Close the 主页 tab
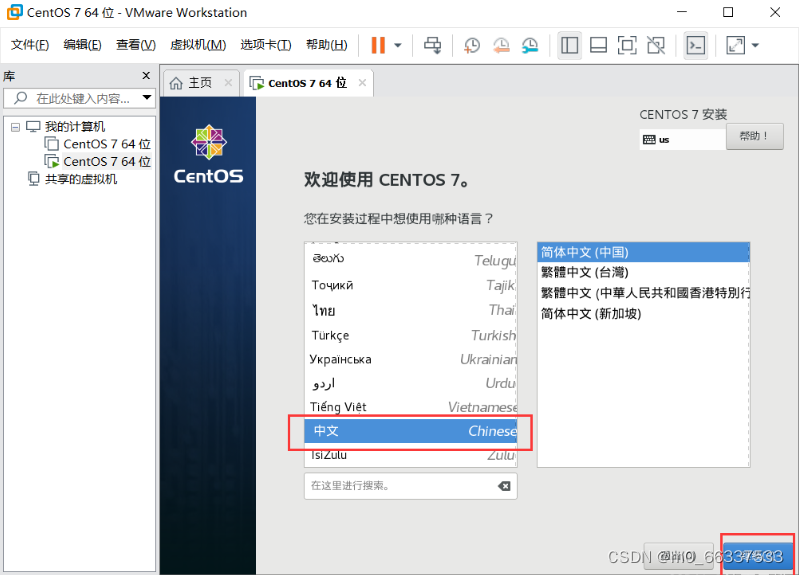Viewport: 799px width, 575px height. click(228, 83)
